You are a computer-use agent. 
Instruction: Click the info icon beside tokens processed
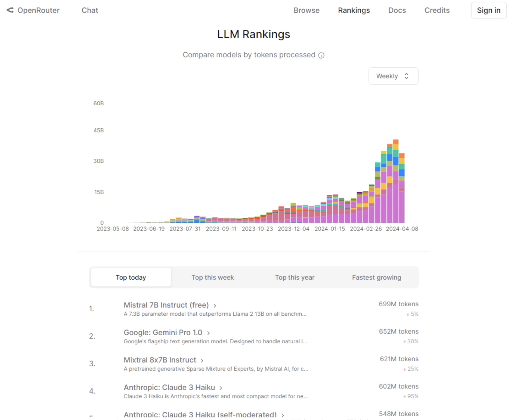(321, 55)
